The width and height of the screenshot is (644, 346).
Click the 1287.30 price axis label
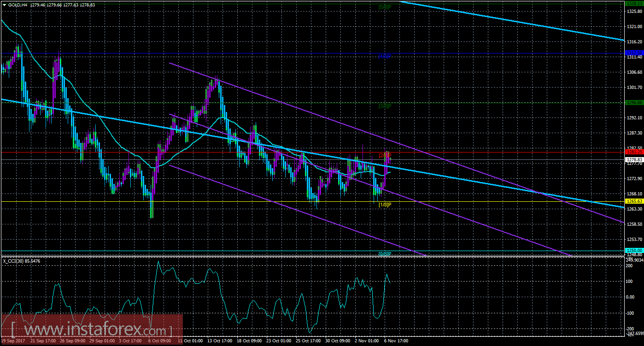(x=634, y=133)
